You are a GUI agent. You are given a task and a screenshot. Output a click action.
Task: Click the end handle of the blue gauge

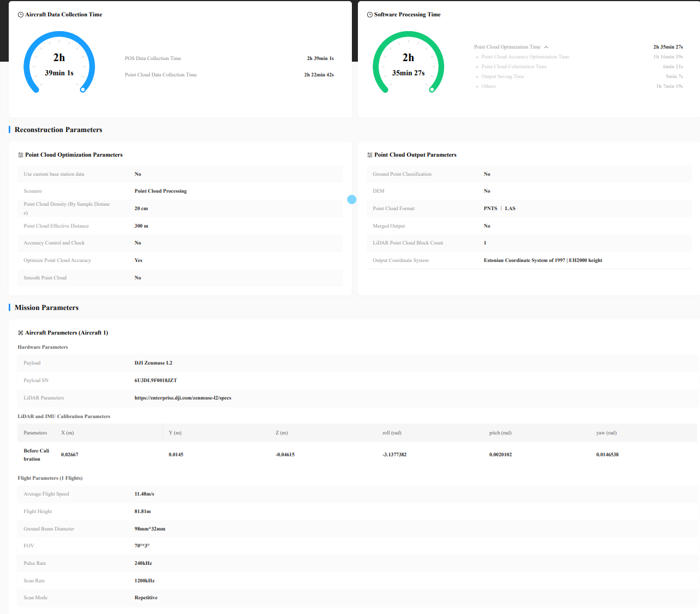click(x=83, y=90)
